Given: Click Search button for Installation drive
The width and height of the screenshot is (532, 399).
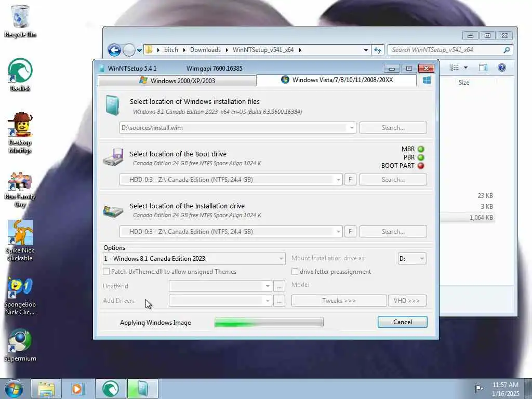Looking at the screenshot, I should tap(393, 231).
